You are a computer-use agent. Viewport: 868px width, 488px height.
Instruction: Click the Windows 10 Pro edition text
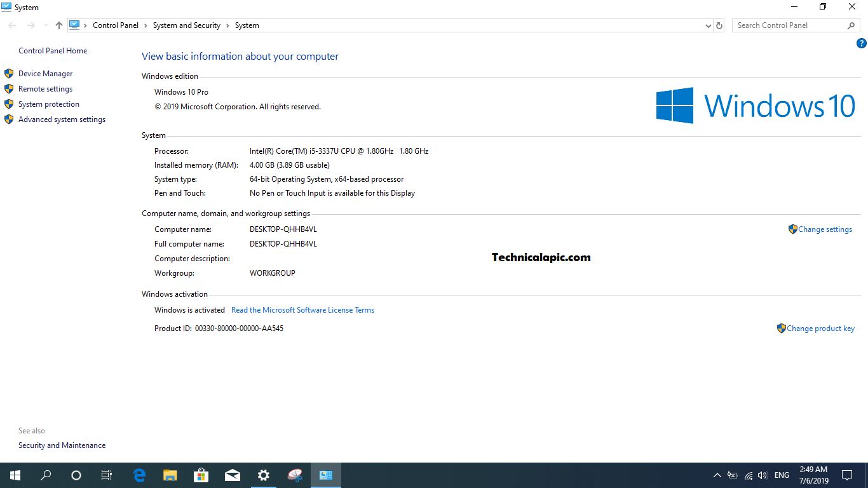click(182, 92)
